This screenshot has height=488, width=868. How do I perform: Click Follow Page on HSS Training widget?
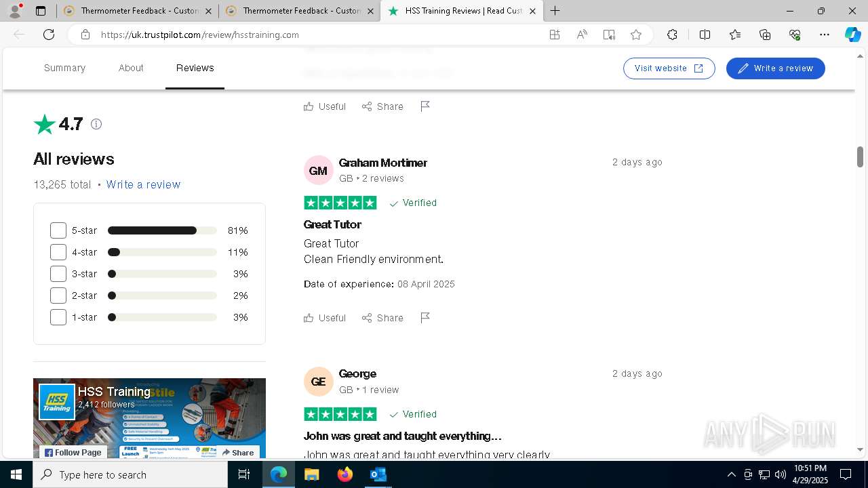pyautogui.click(x=73, y=452)
